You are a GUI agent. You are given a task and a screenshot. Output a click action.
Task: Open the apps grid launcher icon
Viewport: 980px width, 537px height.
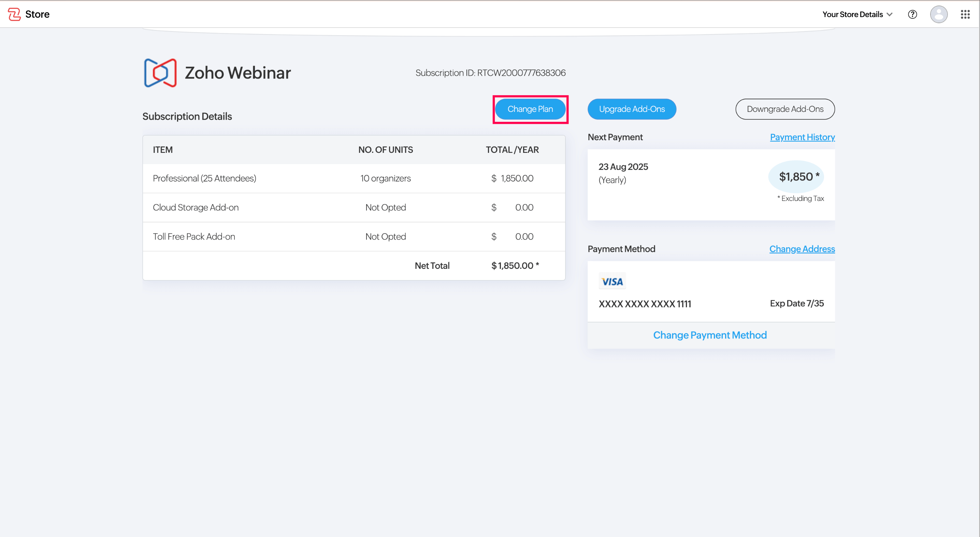965,14
